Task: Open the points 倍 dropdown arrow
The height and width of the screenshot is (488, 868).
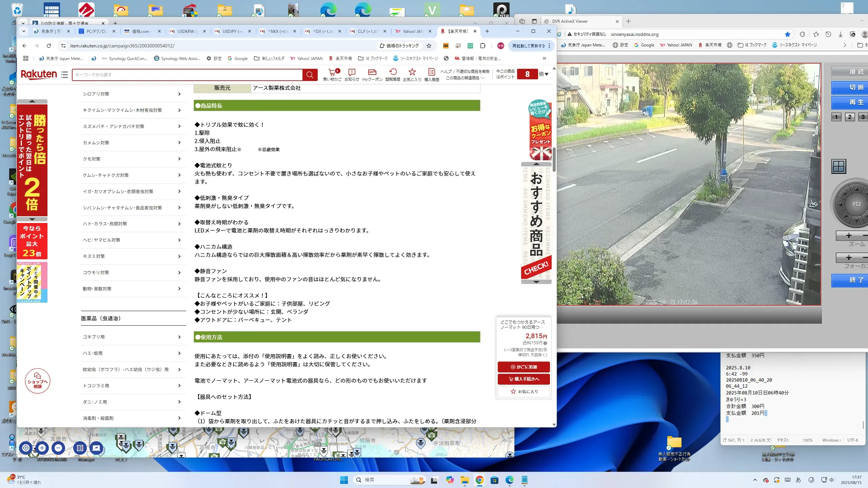Action: coord(546,74)
